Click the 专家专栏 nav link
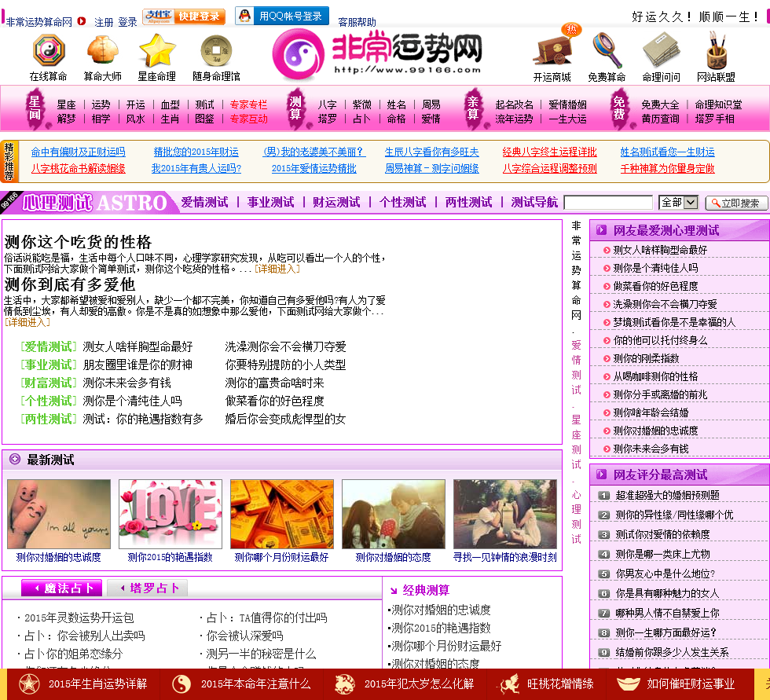 click(x=248, y=104)
